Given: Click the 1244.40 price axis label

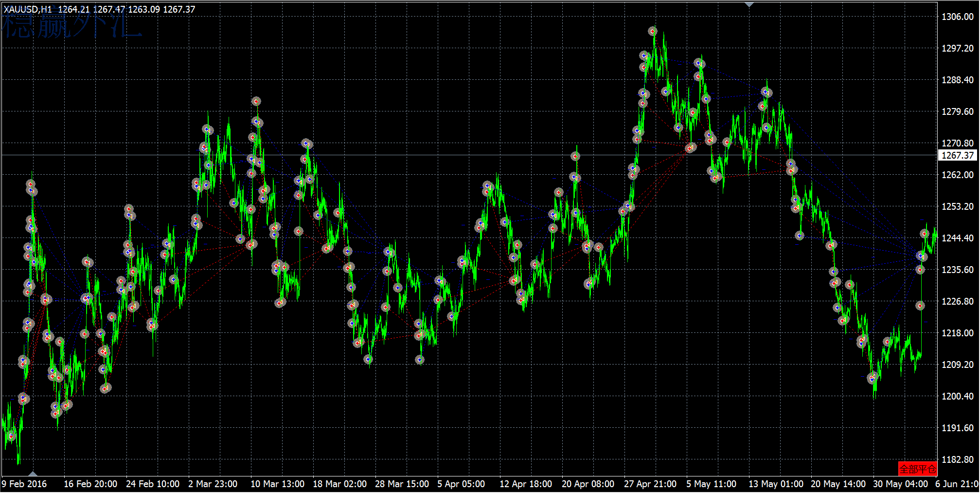Looking at the screenshot, I should (958, 238).
